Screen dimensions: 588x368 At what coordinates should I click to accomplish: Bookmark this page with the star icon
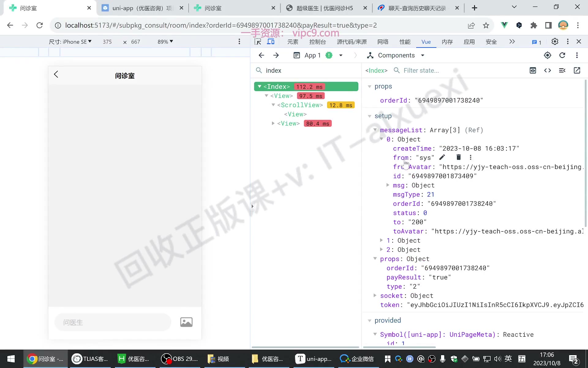coord(486,25)
